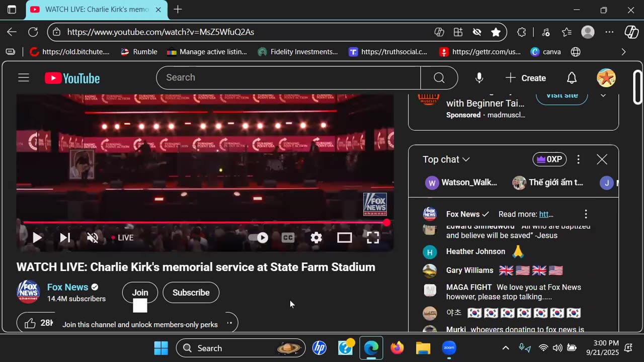Open the Rumble bookmark in favorites bar
The image size is (644, 362).
tap(139, 52)
